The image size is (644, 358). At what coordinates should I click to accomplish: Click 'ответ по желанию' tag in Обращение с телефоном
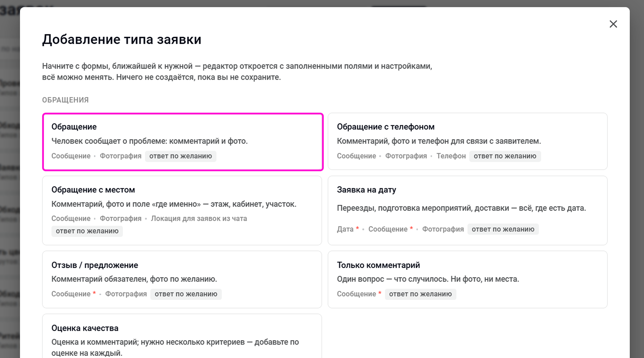pyautogui.click(x=505, y=156)
